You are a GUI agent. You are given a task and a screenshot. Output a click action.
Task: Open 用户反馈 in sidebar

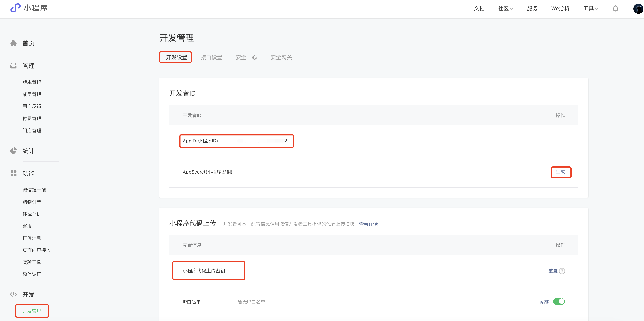32,106
